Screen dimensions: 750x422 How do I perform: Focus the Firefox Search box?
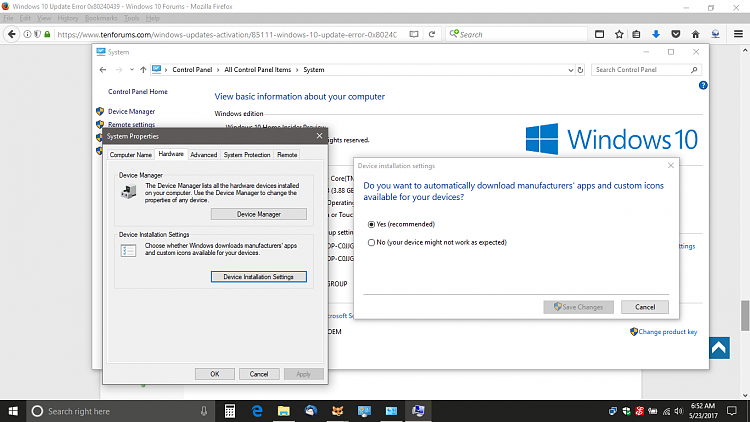(517, 34)
